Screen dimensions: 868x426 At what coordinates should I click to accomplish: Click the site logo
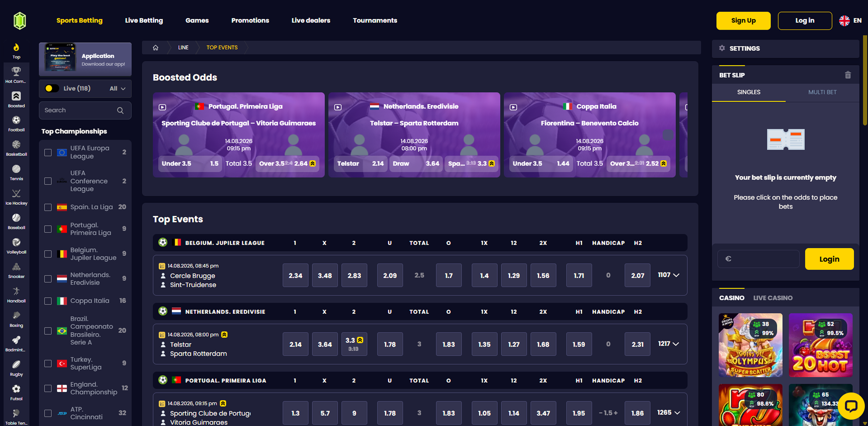[20, 21]
